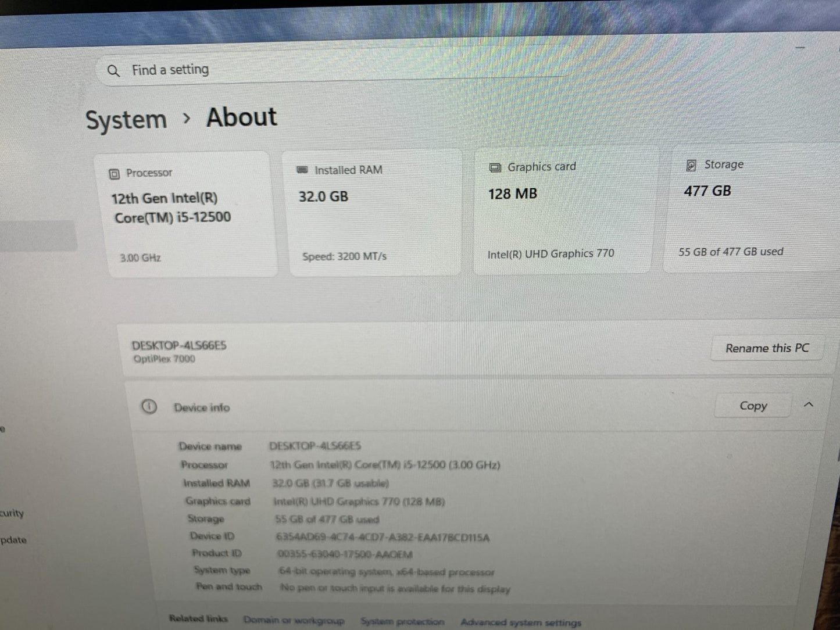Click the Graphics card icon
840x630 pixels.
[495, 168]
